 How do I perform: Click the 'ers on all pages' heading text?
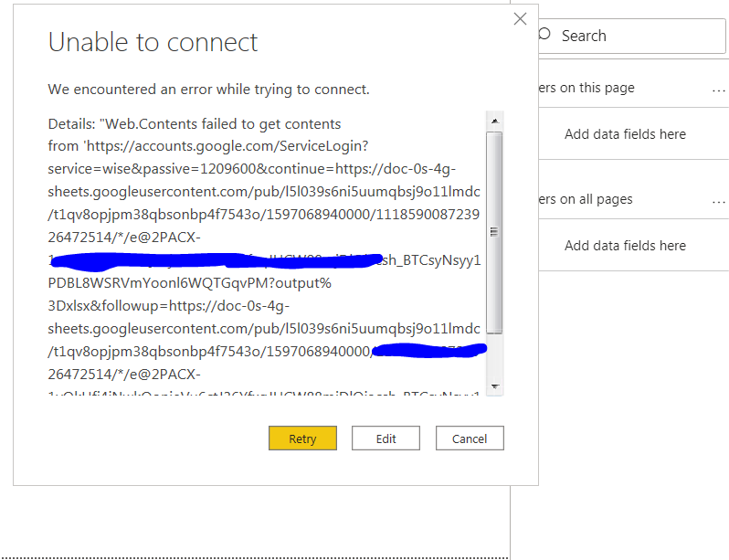(586, 199)
